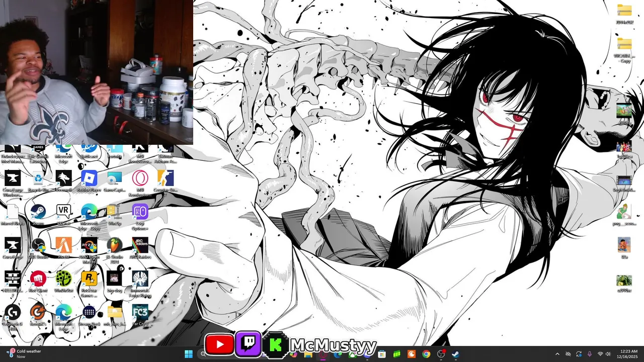Open CurseForge Windows desktop shortcut
Viewport: 644px width, 362px height.
coord(13,183)
